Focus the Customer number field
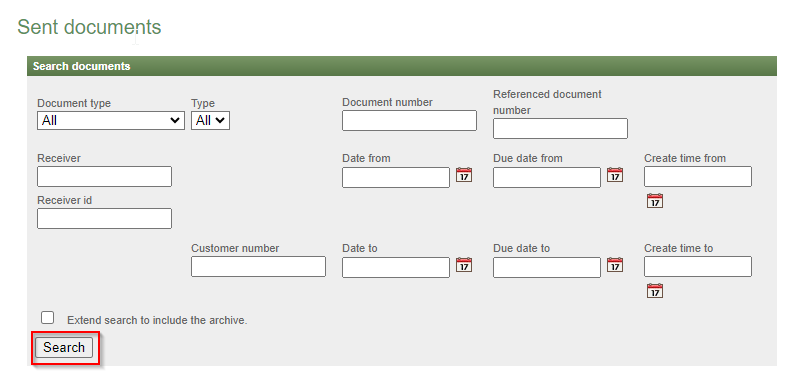The width and height of the screenshot is (810, 388). click(x=258, y=267)
